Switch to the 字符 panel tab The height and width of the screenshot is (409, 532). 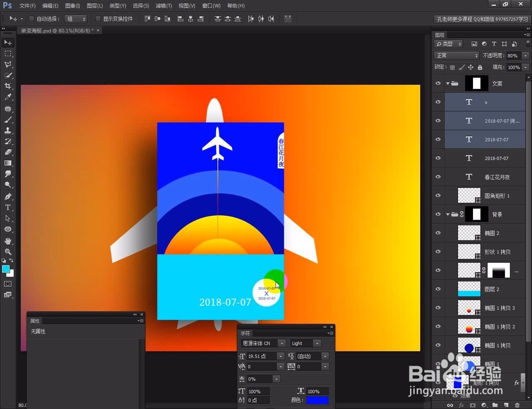pyautogui.click(x=245, y=333)
